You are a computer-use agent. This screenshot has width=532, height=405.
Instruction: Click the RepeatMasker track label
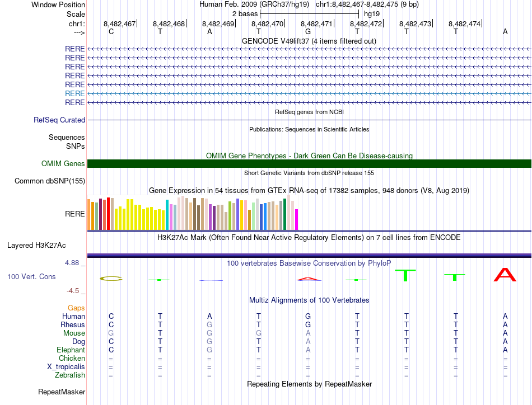click(x=62, y=392)
